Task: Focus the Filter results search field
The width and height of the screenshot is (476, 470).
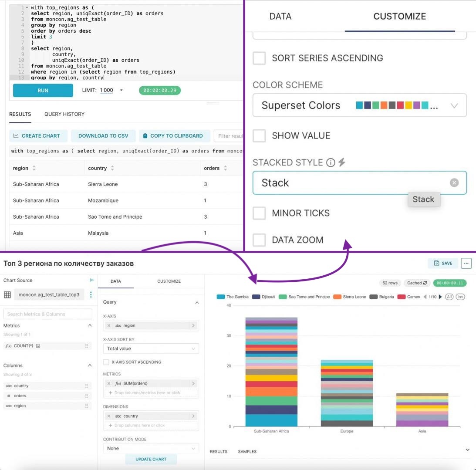Action: (228, 136)
